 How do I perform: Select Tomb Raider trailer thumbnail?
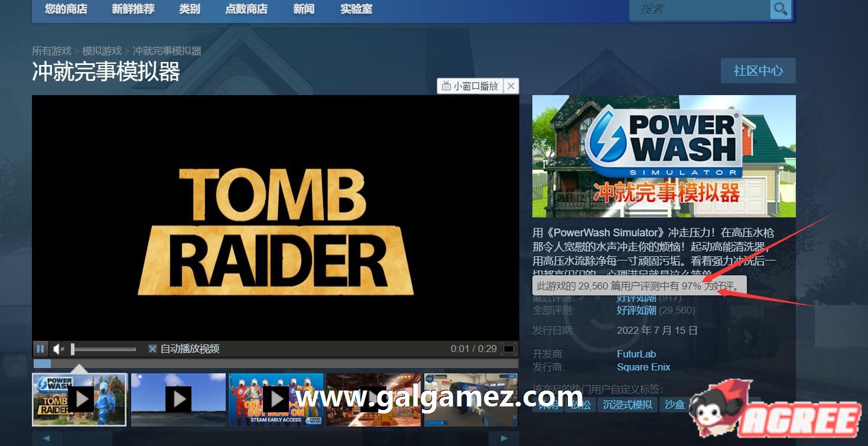click(x=79, y=399)
